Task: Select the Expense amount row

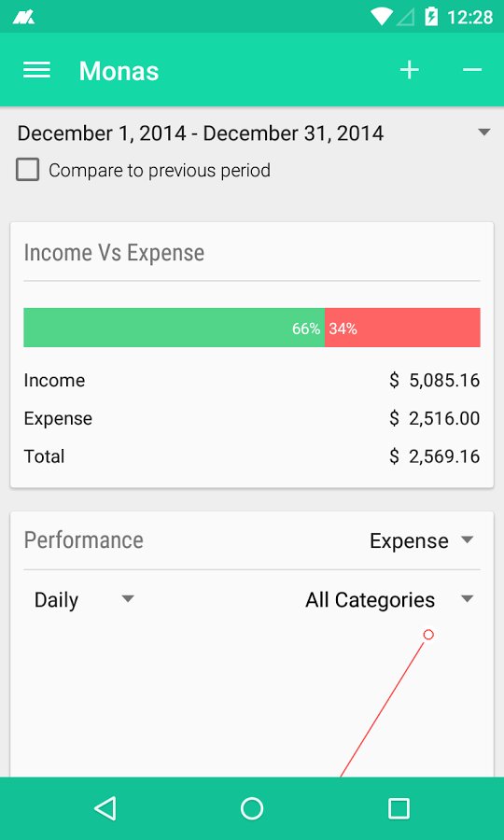Action: 252,418
